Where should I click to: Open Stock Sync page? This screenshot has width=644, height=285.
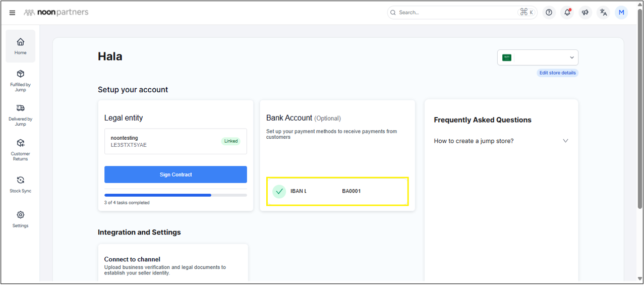click(20, 184)
